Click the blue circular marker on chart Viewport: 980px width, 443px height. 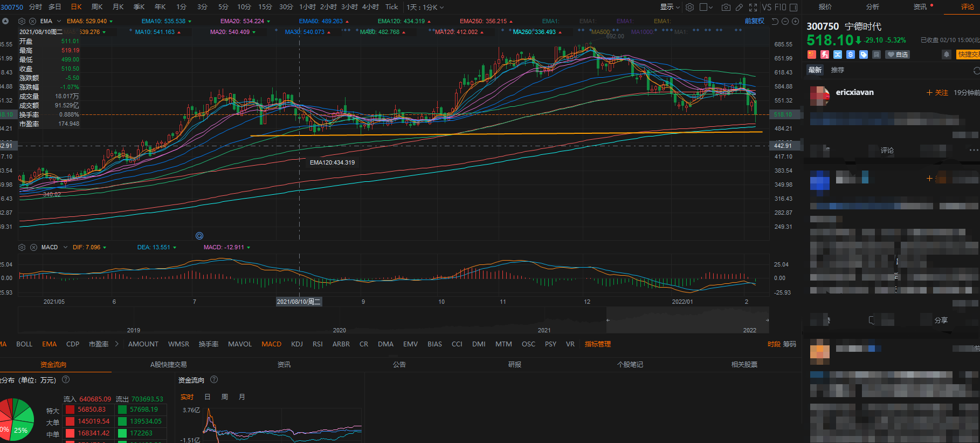pos(199,236)
